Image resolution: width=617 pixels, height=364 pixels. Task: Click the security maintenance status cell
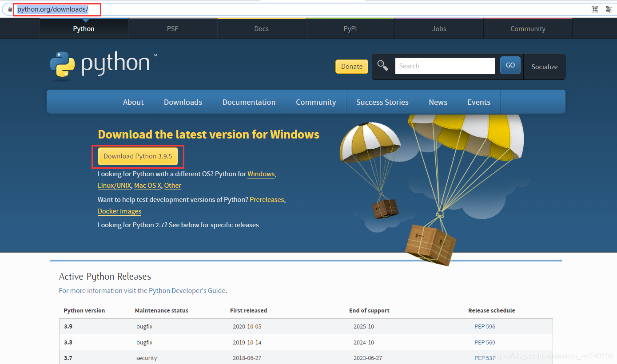147,358
